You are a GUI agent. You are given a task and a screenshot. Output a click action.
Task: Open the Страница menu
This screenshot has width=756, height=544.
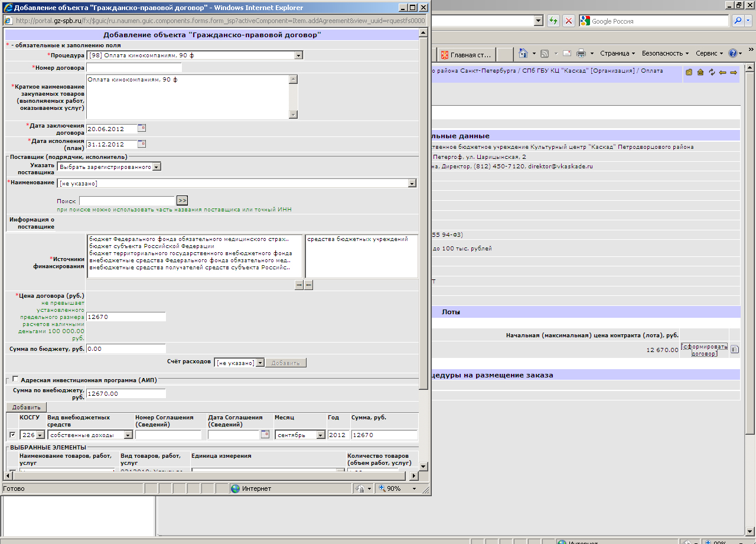pos(617,53)
